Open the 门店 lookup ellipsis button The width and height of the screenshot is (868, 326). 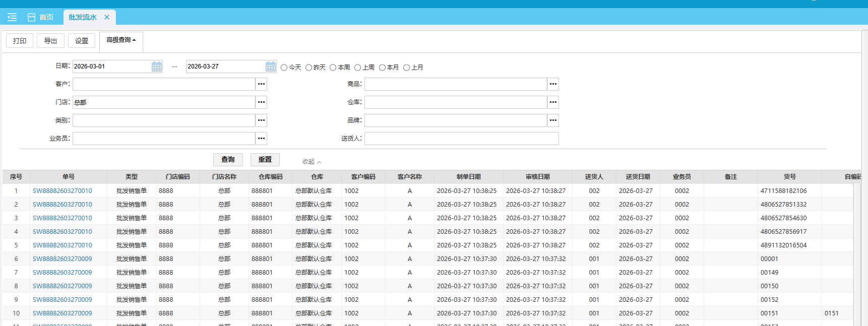pos(261,102)
